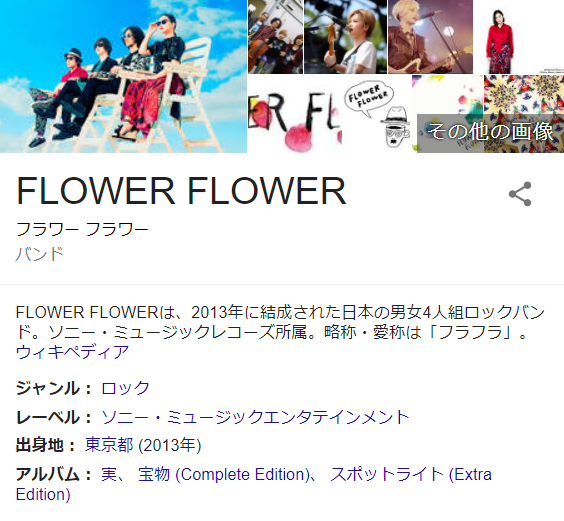564x521 pixels.
Task: Follow the ロック genre link
Action: pos(125,388)
